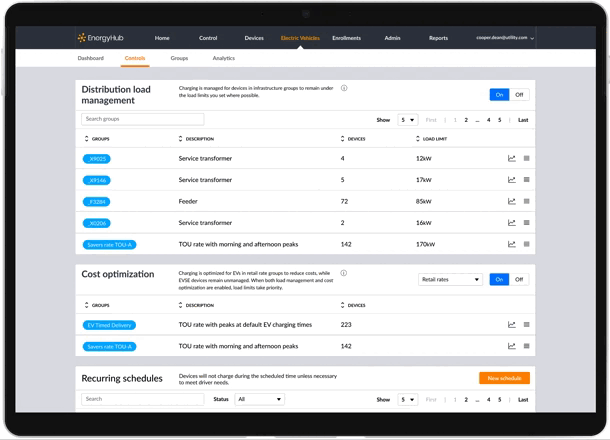Open the chart icon for _X9025 row
Image resolution: width=610 pixels, height=440 pixels.
coord(512,158)
